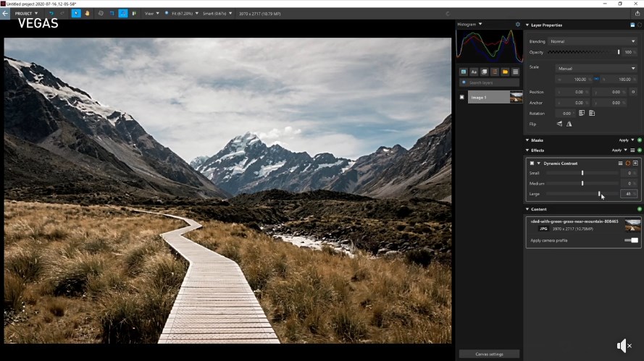Image resolution: width=644 pixels, height=361 pixels.
Task: Click the first rotation preset icon
Action: [582, 114]
